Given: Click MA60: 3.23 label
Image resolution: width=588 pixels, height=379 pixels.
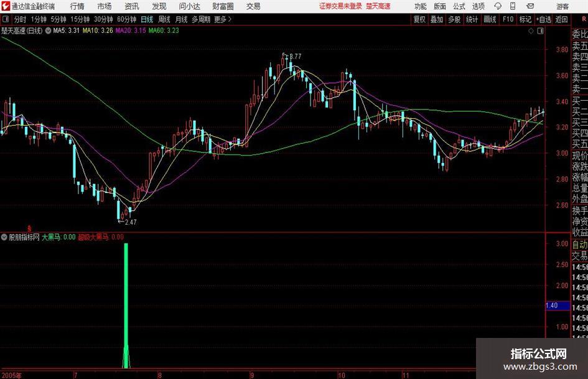Looking at the screenshot, I should (x=164, y=30).
